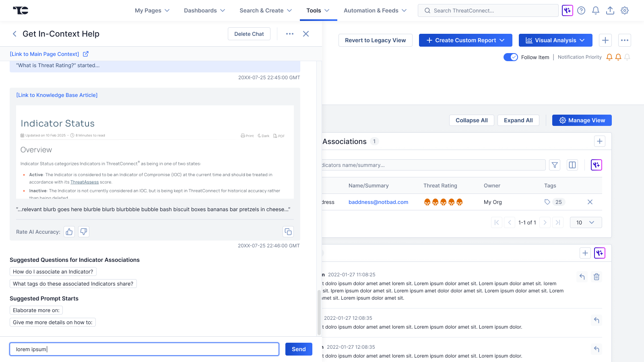This screenshot has width=644, height=362.
Task: Click the thumbs up AI accuracy icon
Action: (69, 232)
